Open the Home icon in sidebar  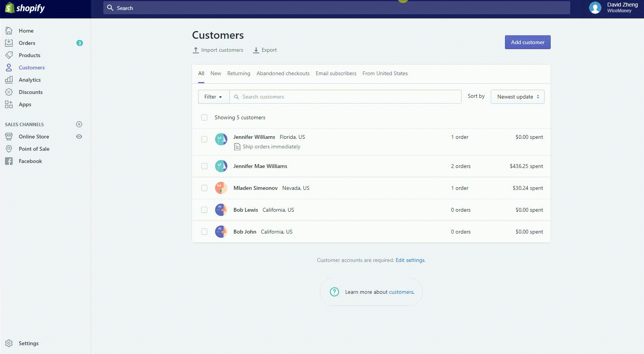(9, 31)
